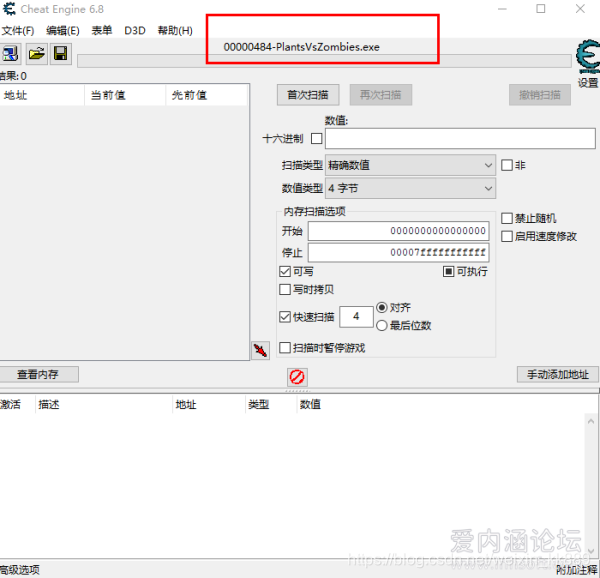The width and height of the screenshot is (600, 578).
Task: Click the red arrow add-to-list icon
Action: coord(260,350)
